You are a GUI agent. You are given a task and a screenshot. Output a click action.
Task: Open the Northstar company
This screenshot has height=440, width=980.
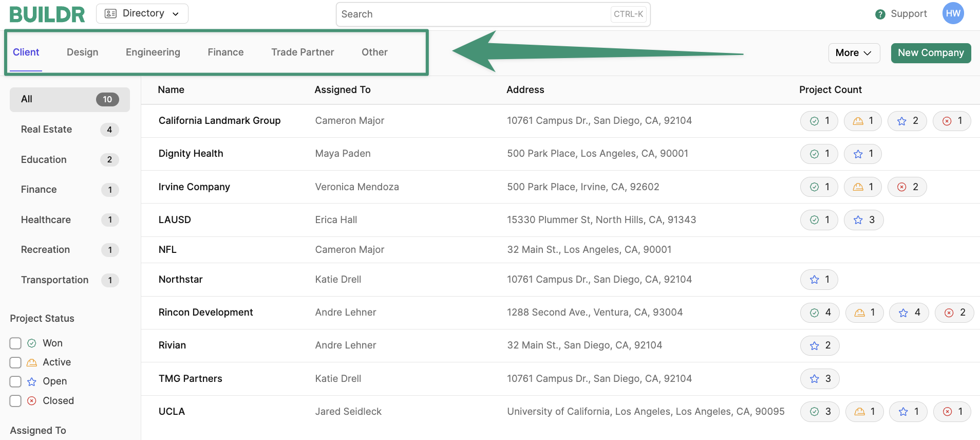180,280
